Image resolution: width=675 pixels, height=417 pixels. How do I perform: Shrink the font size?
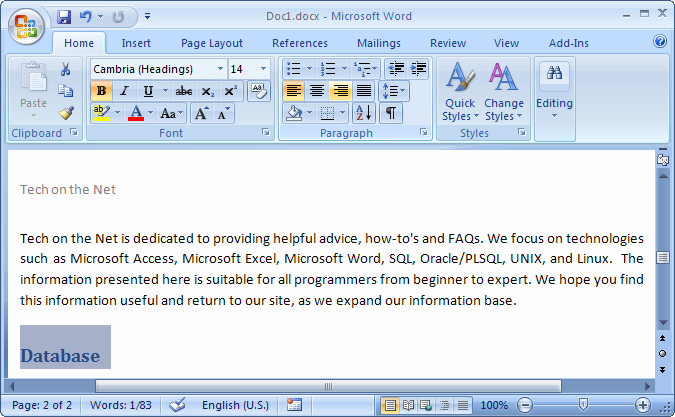[223, 114]
